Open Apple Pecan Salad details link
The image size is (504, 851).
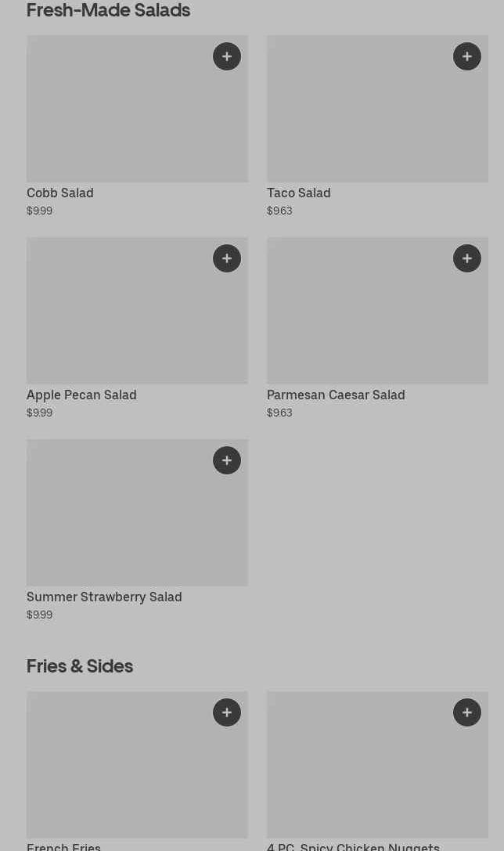coord(81,395)
